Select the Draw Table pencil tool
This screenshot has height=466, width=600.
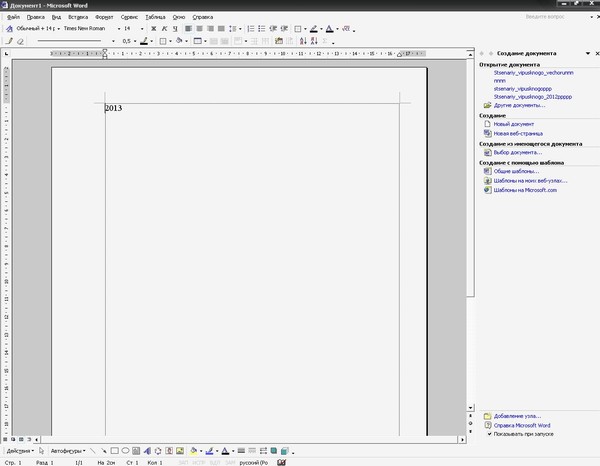(9, 41)
